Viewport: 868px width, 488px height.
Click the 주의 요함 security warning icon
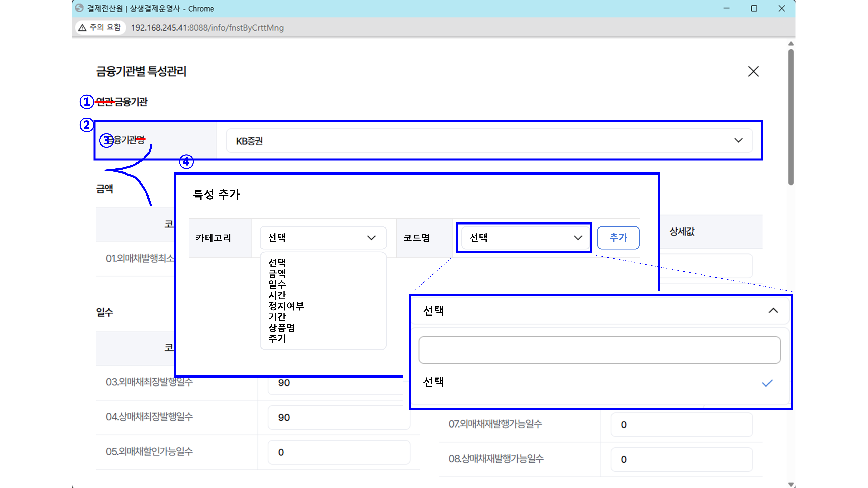(82, 27)
